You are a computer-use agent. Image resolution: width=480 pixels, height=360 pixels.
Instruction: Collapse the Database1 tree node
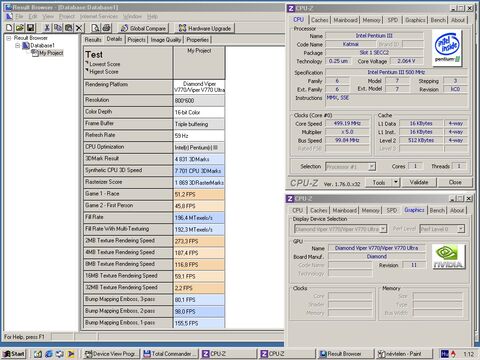tap(18, 45)
